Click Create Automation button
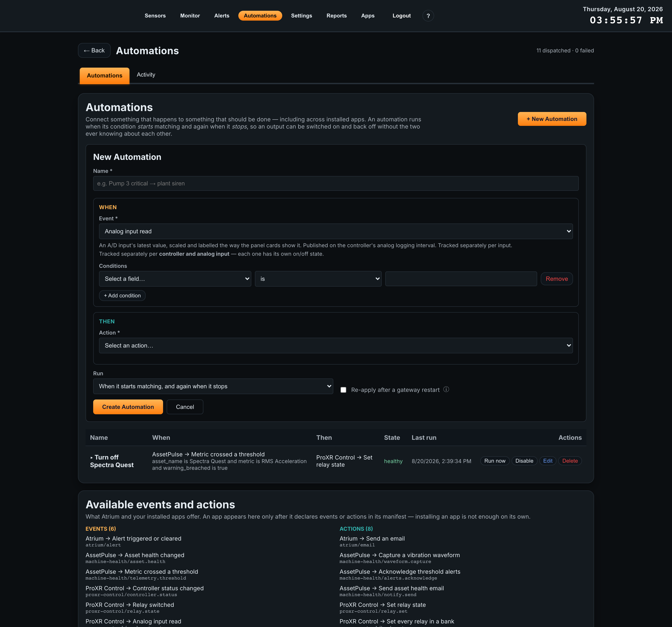Screen dimensions: 672x627 point(128,407)
